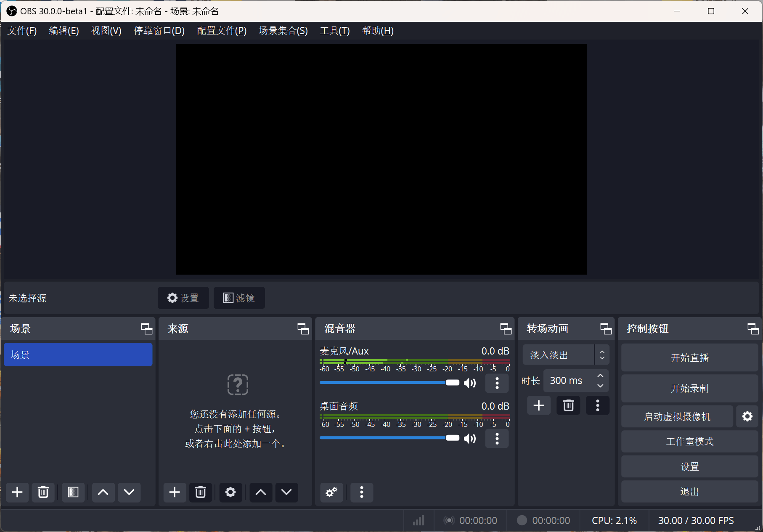Exit OBS with 退出 button
The width and height of the screenshot is (763, 532).
click(690, 492)
